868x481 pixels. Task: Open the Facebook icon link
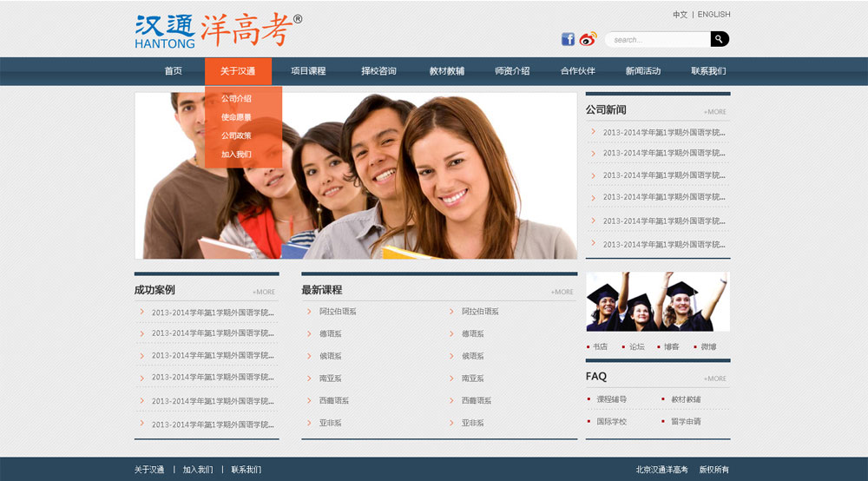[568, 39]
